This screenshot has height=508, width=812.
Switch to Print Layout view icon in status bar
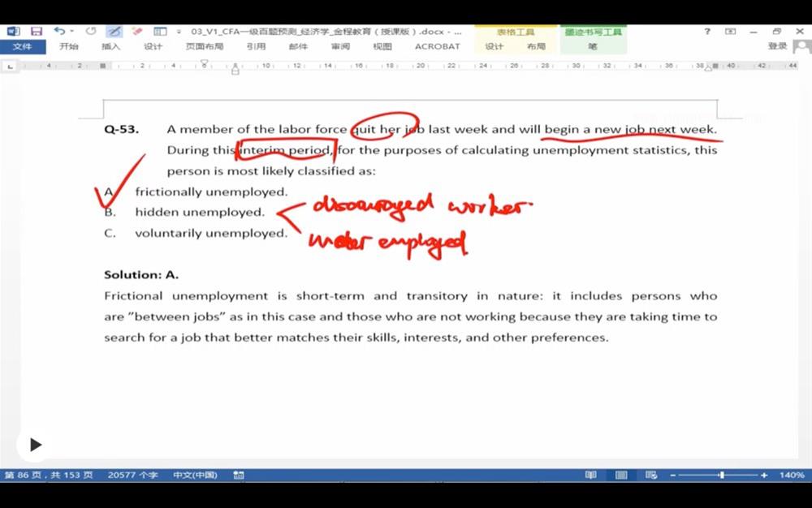621,475
